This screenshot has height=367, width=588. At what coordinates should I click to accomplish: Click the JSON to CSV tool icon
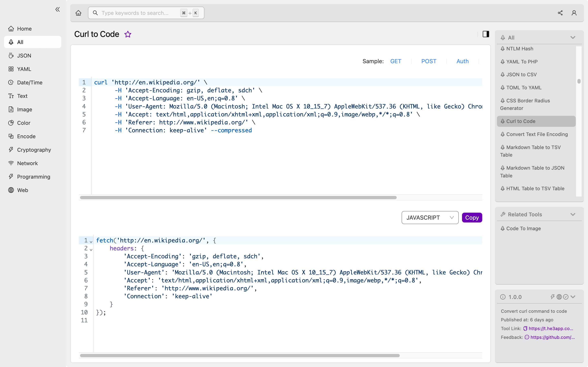pos(503,74)
